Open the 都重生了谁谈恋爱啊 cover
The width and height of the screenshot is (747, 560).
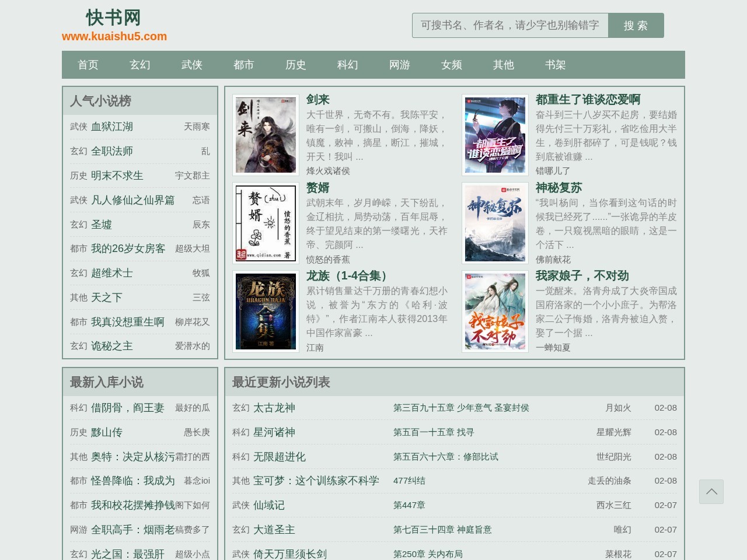click(x=494, y=134)
